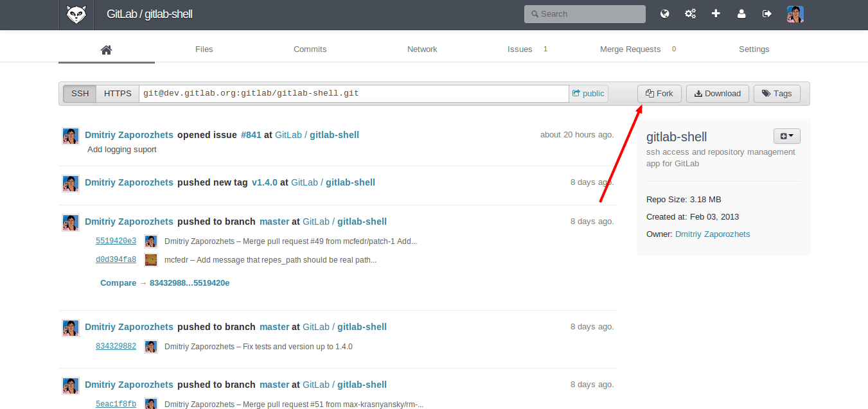Click the sign out arrow icon
Screen dimensions: 868x409
(766, 13)
